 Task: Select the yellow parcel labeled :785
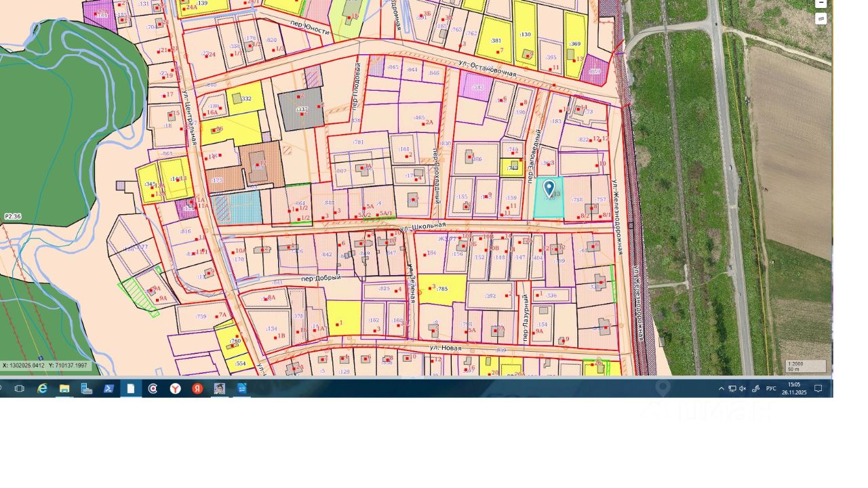[x=443, y=289]
